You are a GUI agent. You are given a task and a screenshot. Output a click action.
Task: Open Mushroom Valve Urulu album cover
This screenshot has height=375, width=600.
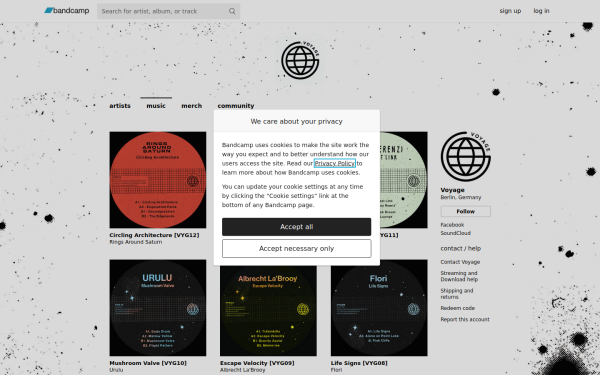tap(158, 308)
